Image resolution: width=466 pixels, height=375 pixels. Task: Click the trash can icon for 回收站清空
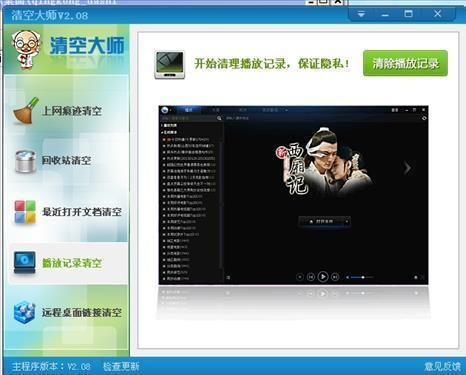(25, 162)
